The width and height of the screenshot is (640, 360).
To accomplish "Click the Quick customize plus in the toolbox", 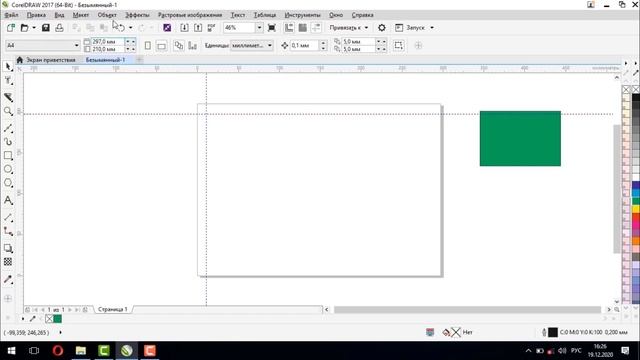I will point(8,298).
